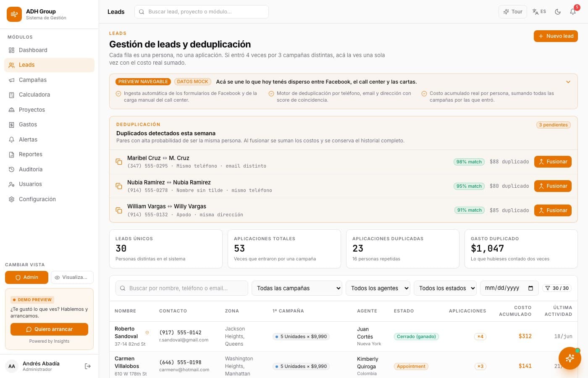Open Gastos from the sidebar
The height and width of the screenshot is (378, 588).
[x=49, y=125]
